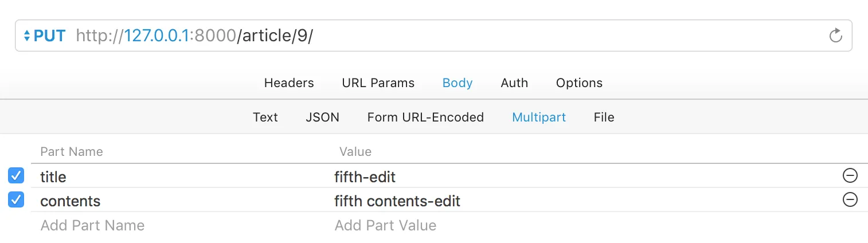Uncheck the title part checkbox
Viewport: 868px width, 243px height.
[x=17, y=176]
